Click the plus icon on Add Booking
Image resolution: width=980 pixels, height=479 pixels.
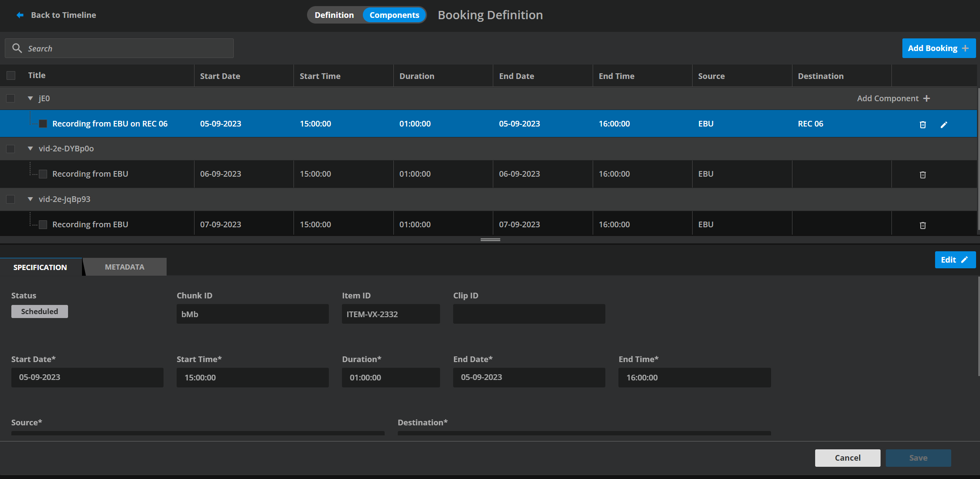pyautogui.click(x=966, y=48)
